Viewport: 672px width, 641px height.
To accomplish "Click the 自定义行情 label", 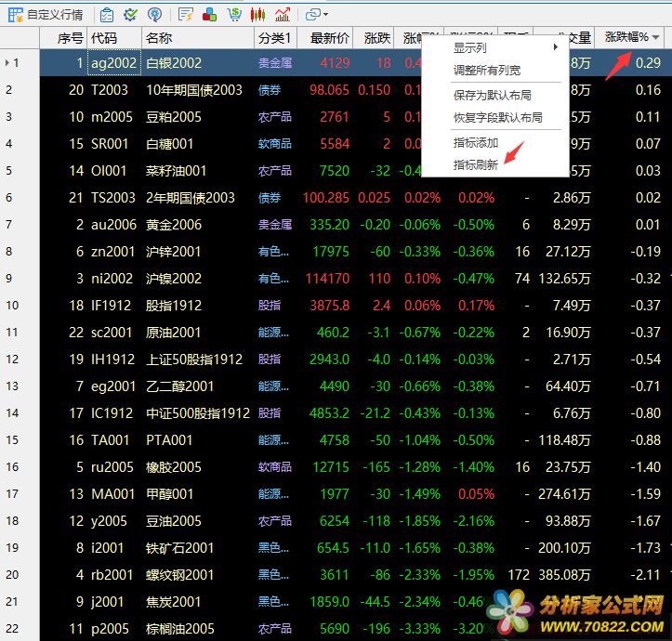I will (x=55, y=15).
